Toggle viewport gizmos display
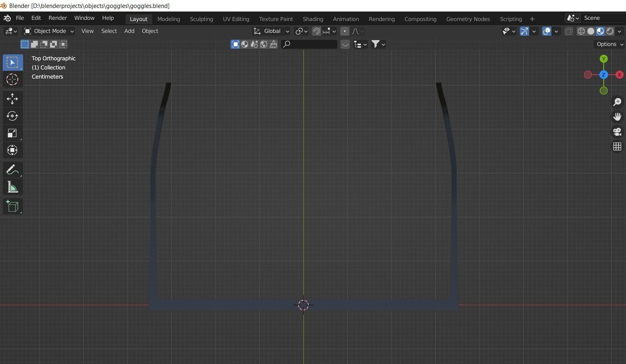This screenshot has height=364, width=626. [x=524, y=31]
